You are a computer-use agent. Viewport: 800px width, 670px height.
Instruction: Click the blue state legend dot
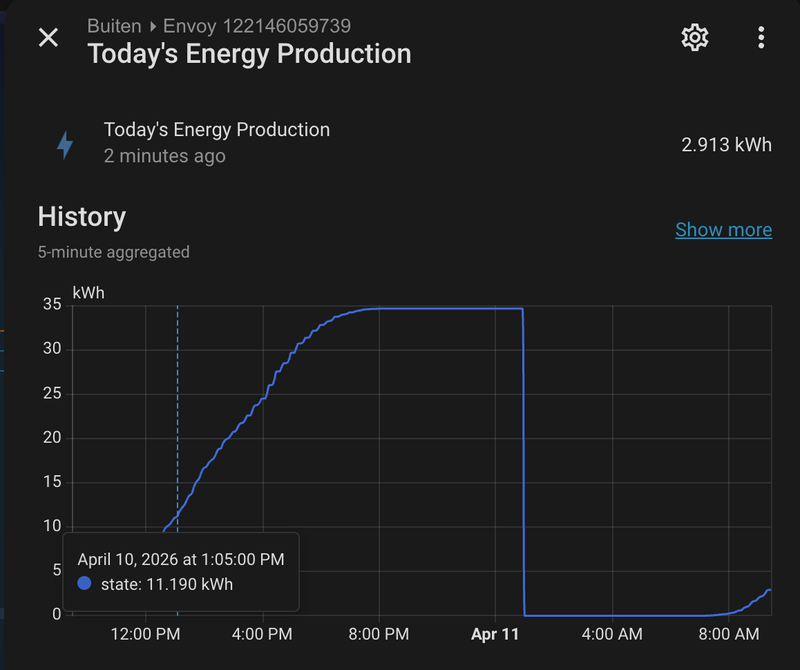point(84,584)
